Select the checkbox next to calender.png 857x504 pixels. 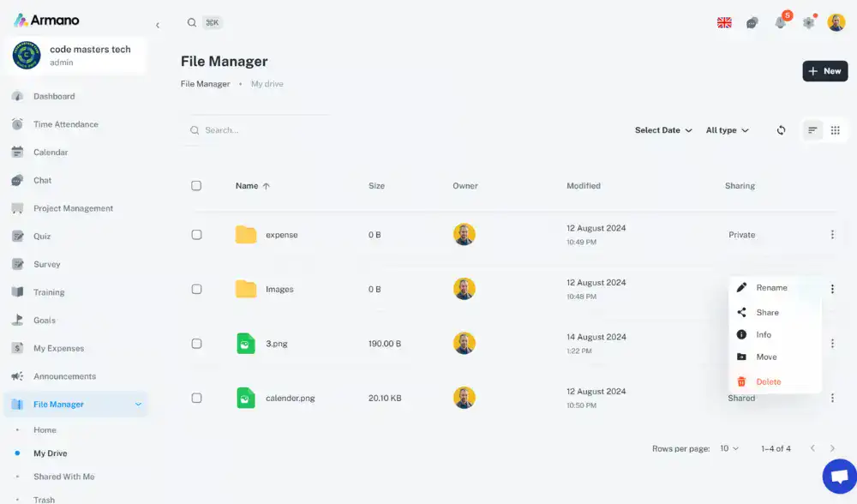(196, 398)
